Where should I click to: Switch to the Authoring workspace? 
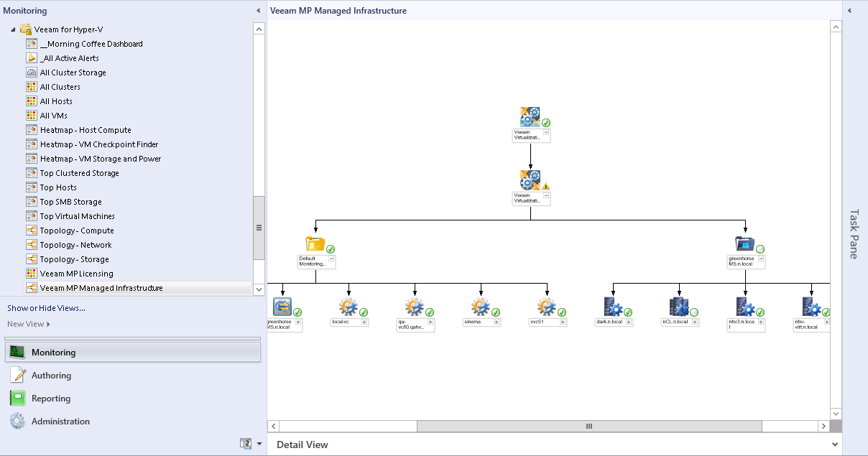tap(51, 375)
